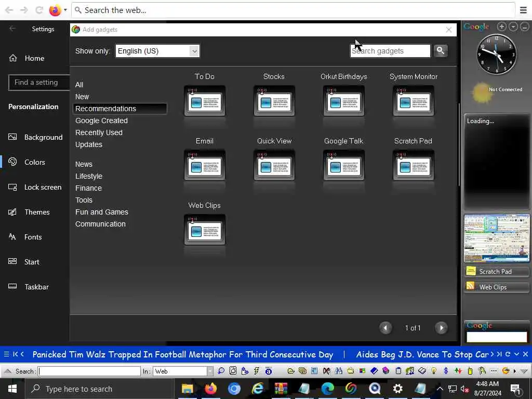
Task: Focus the Search gadgets field
Action: tap(390, 51)
